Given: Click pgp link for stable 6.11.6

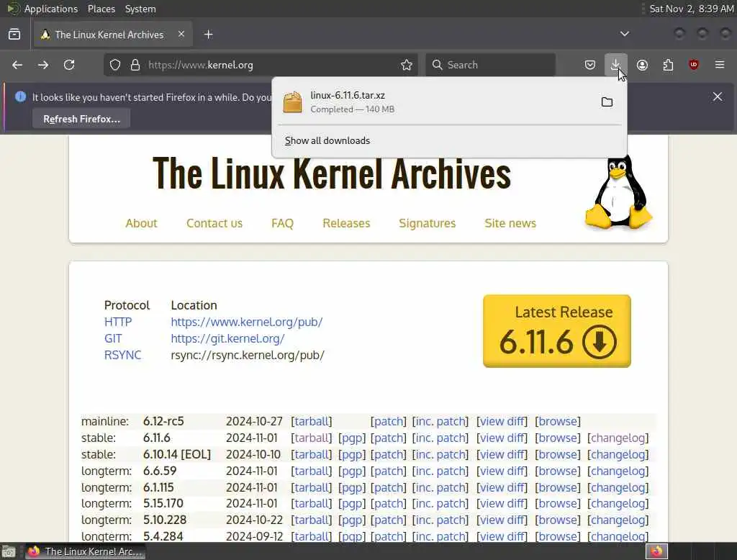Looking at the screenshot, I should [352, 438].
